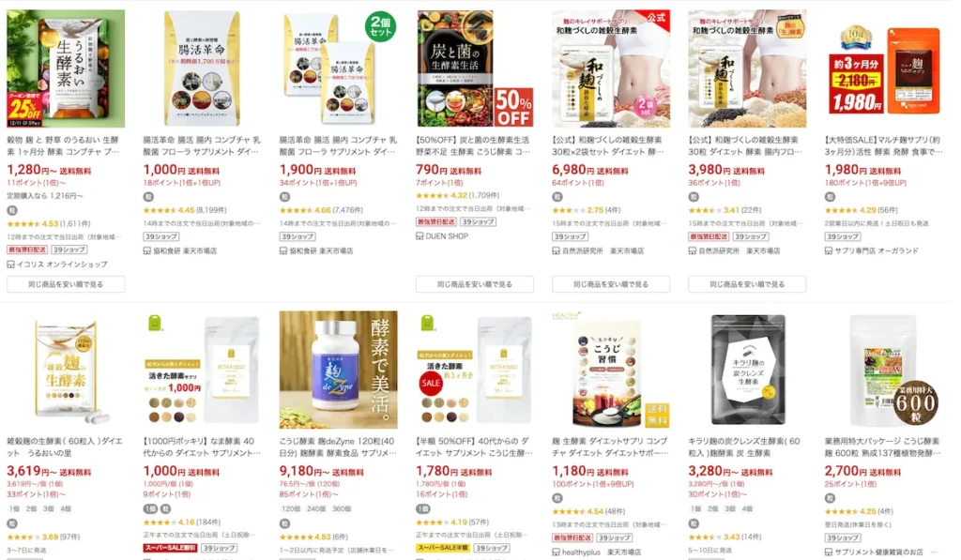Click the 最強翌日配送 badge under うるおい生酵素
961x560 pixels.
27,250
